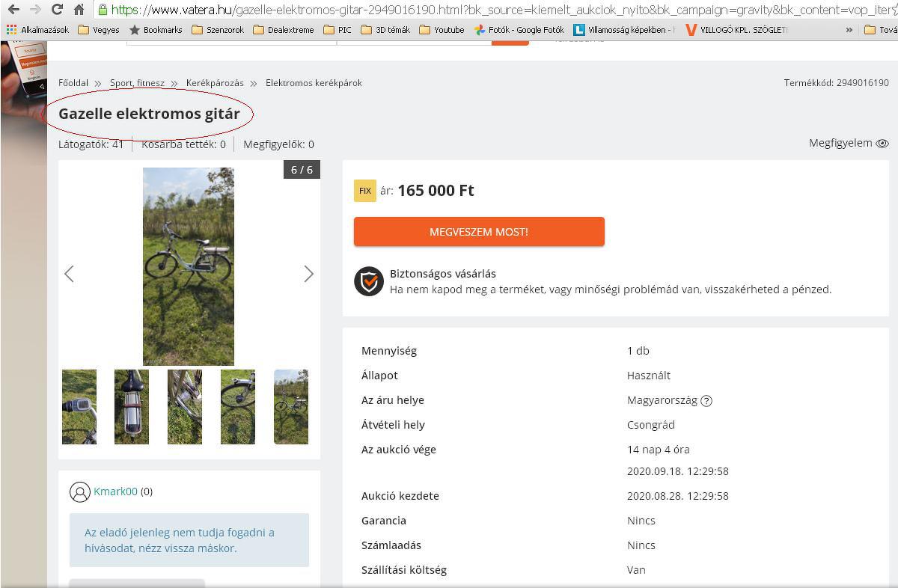
Task: Toggle Megfigyelem watch eye icon
Action: click(882, 144)
